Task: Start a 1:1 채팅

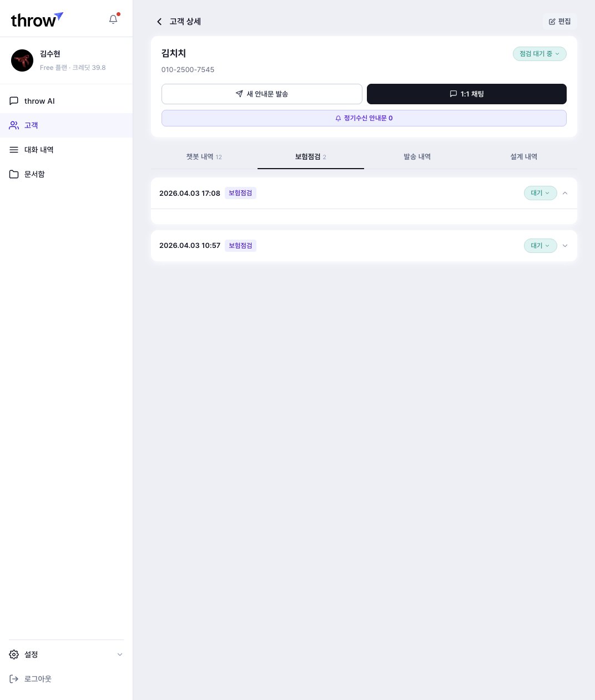Action: coord(466,94)
